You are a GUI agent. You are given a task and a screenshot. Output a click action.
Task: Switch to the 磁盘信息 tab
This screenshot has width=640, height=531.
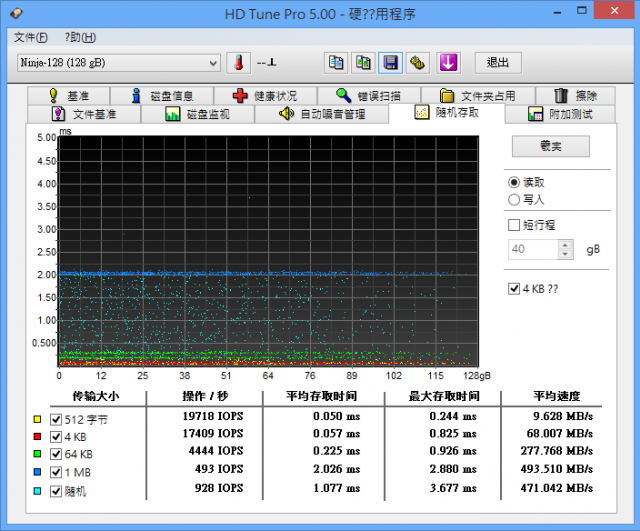coord(162,96)
